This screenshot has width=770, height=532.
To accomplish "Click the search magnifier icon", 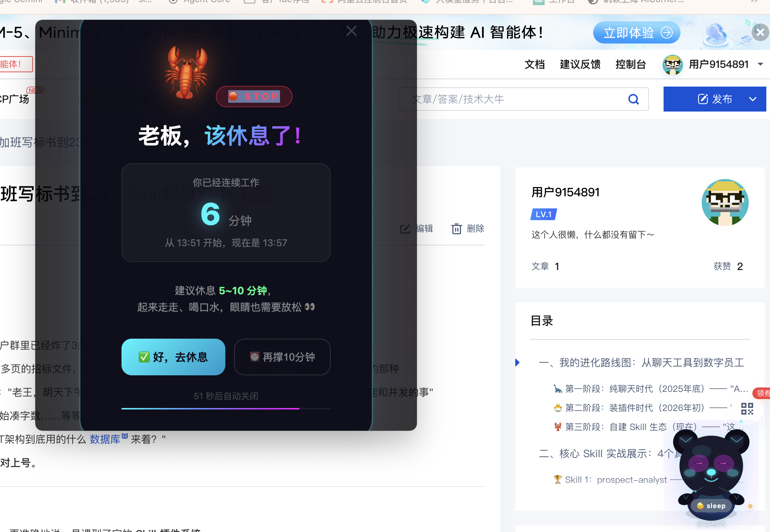I will pyautogui.click(x=633, y=99).
